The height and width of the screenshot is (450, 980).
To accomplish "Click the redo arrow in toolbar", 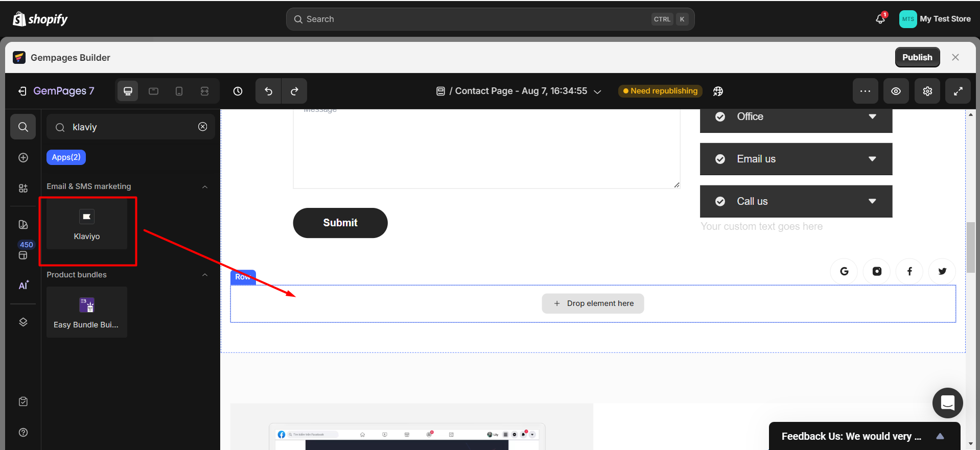I will (x=294, y=91).
